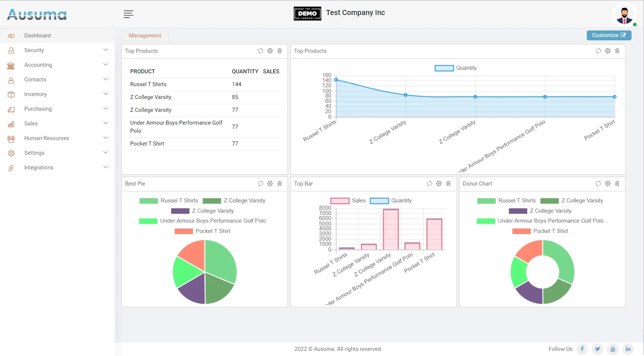This screenshot has height=356, width=644.
Task: Click the Customize button
Action: coord(609,35)
